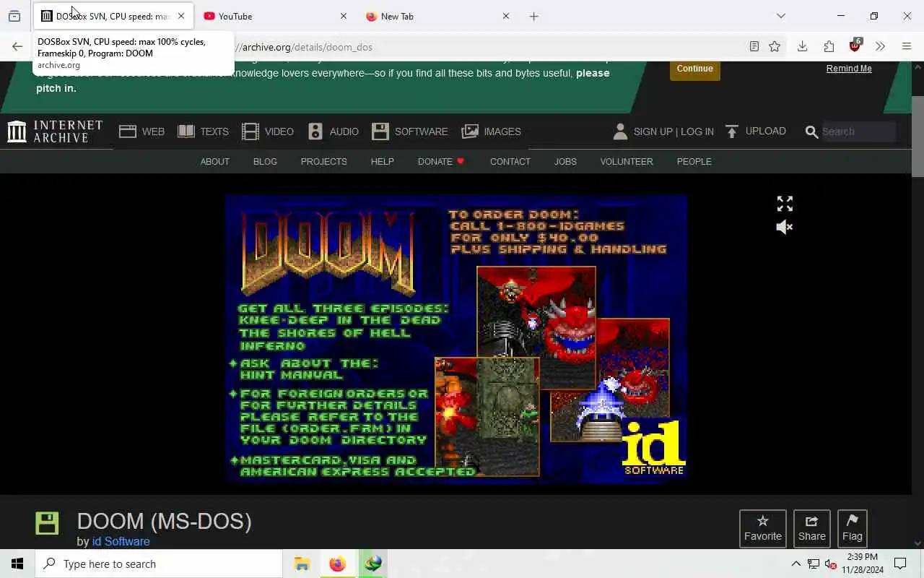Go back with the browser back arrow
Image resolution: width=924 pixels, height=578 pixels.
pyautogui.click(x=17, y=47)
